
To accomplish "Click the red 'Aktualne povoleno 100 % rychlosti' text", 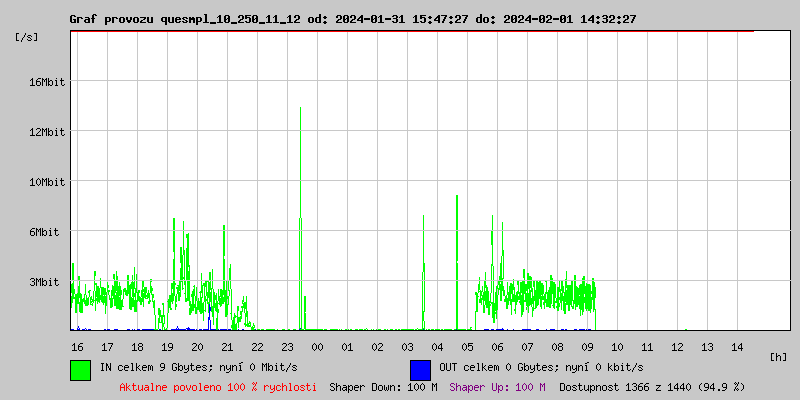I will point(218,387).
